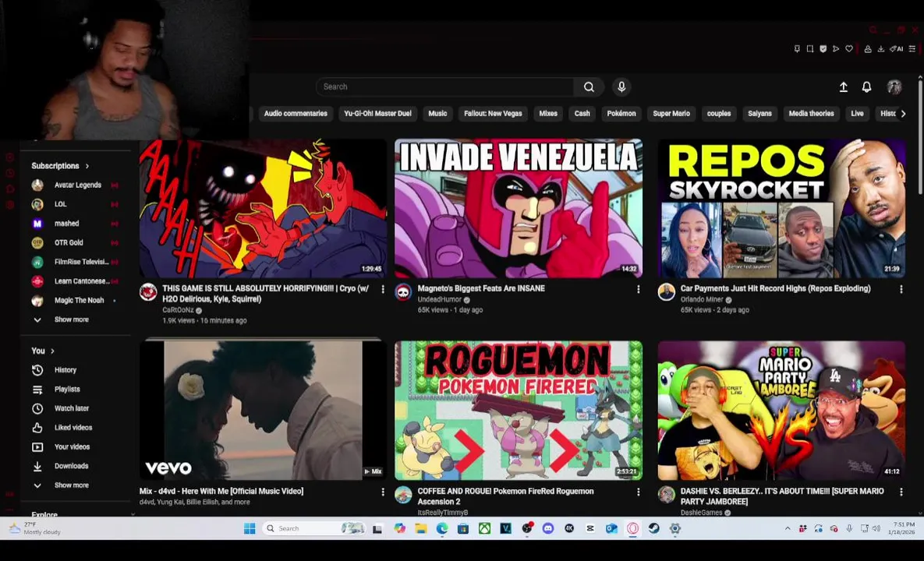Click the browser heart bookmark icon
Image resolution: width=924 pixels, height=561 pixels.
coord(848,49)
